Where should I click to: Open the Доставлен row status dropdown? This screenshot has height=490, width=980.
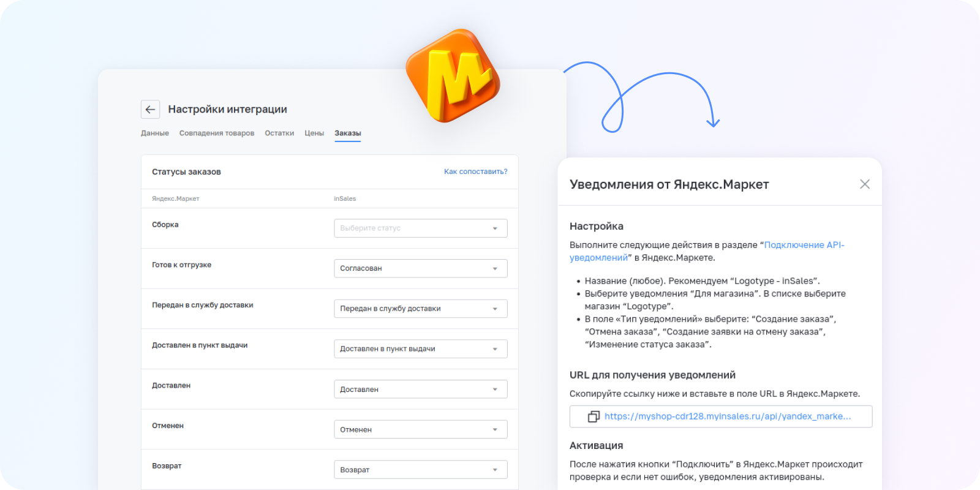click(x=421, y=389)
